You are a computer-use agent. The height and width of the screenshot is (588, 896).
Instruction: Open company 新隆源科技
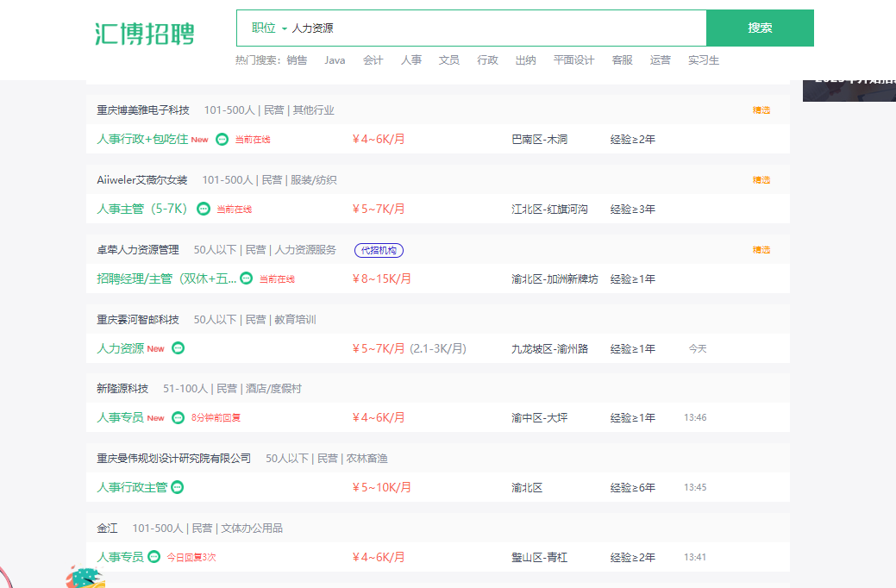coord(122,389)
